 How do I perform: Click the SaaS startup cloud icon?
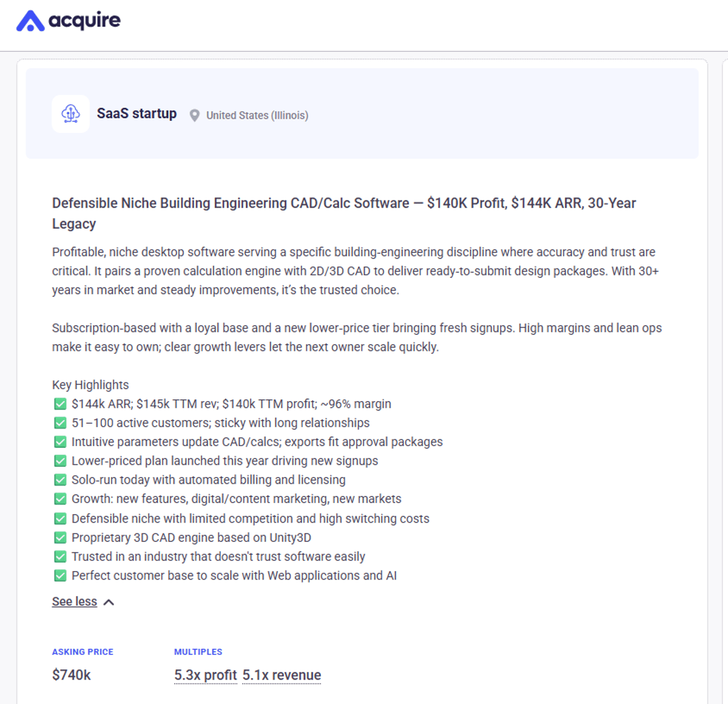click(x=70, y=113)
